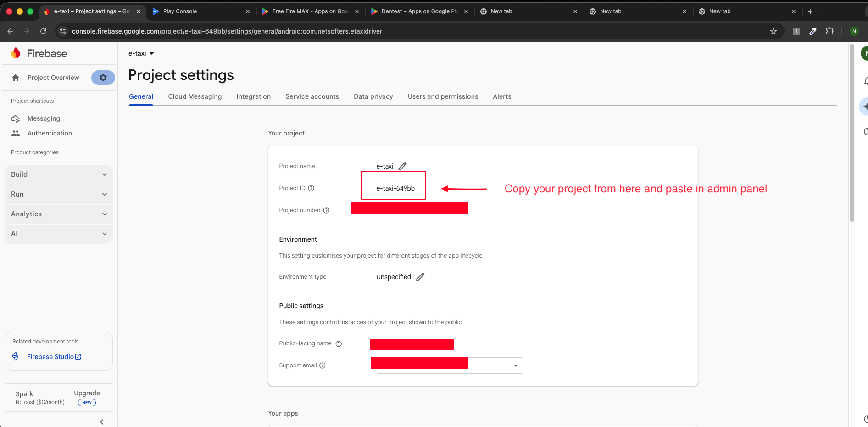This screenshot has height=427, width=868.
Task: Open the Service accounts tab
Action: pyautogui.click(x=312, y=96)
